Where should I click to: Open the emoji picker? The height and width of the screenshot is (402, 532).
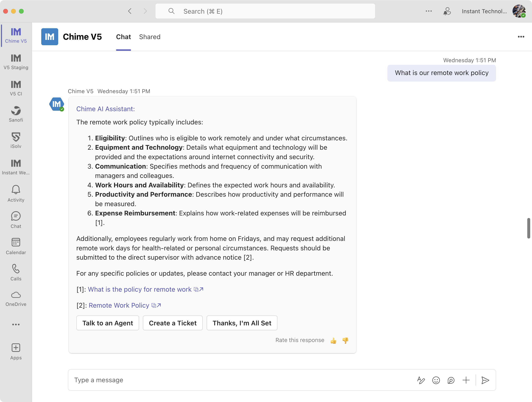(436, 380)
